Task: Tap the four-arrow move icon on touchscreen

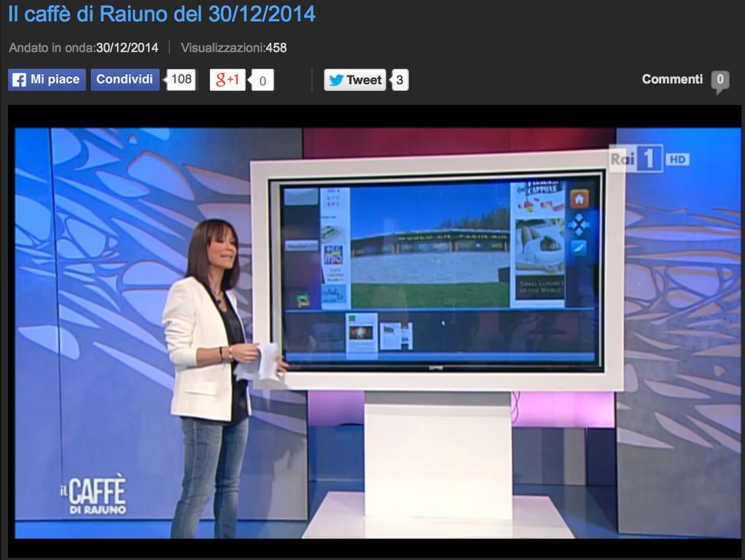Action: (579, 224)
